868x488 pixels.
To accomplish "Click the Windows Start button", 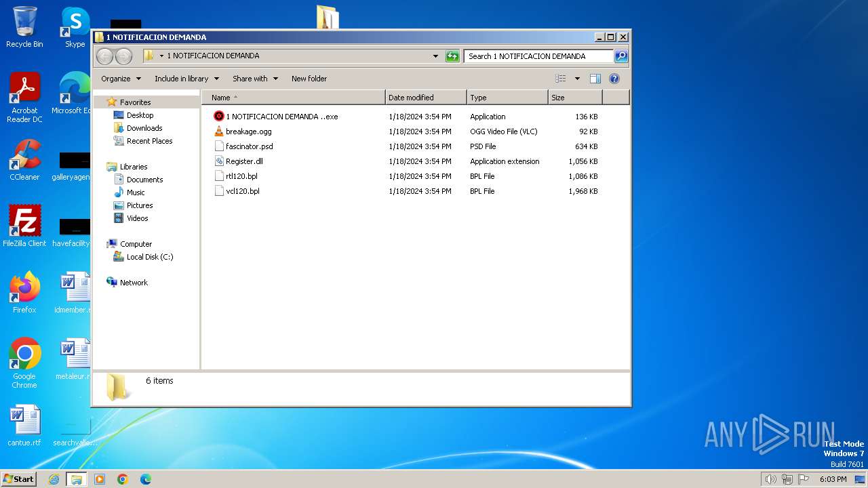I will (18, 479).
